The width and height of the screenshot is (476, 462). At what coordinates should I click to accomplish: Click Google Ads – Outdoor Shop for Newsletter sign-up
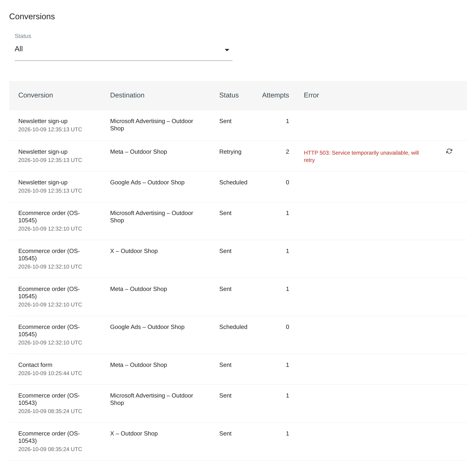click(x=147, y=182)
